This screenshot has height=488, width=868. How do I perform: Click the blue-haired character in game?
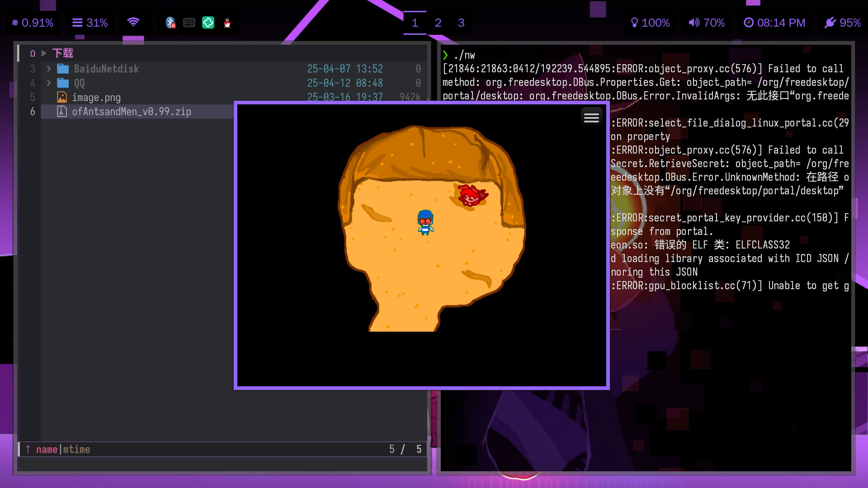tap(425, 222)
